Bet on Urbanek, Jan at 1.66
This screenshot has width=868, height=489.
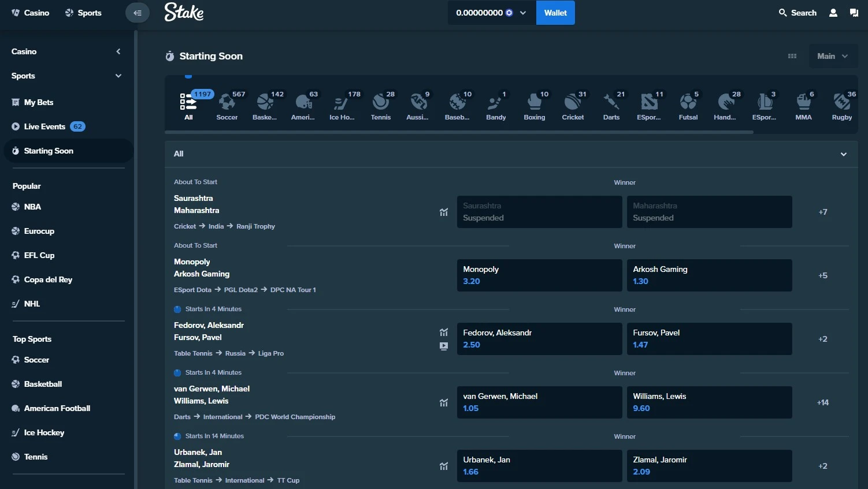(539, 466)
